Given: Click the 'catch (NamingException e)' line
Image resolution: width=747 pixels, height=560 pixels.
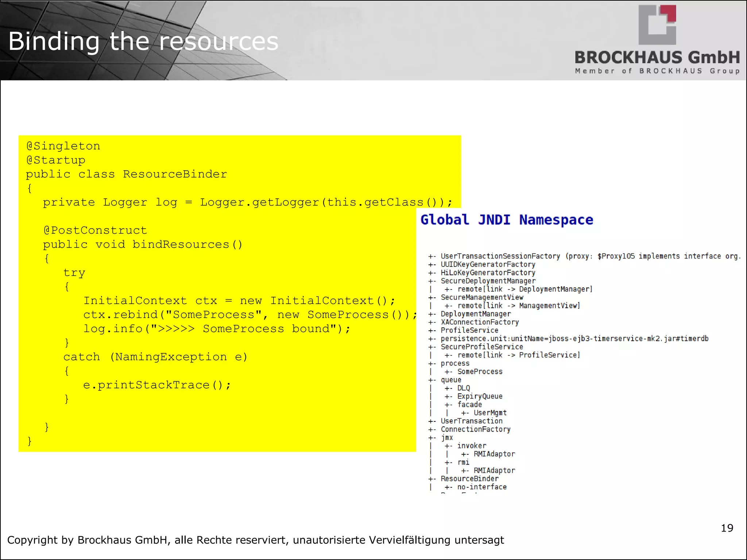Looking at the screenshot, I should (155, 357).
